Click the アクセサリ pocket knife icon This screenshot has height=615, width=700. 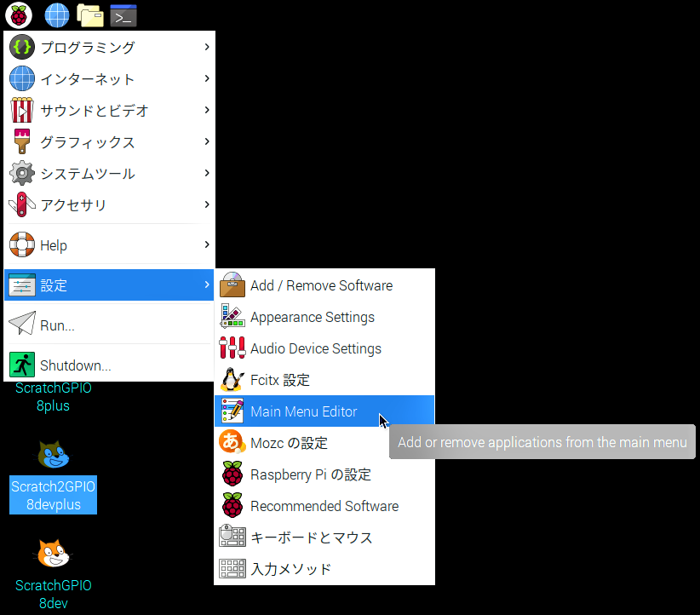[x=22, y=204]
